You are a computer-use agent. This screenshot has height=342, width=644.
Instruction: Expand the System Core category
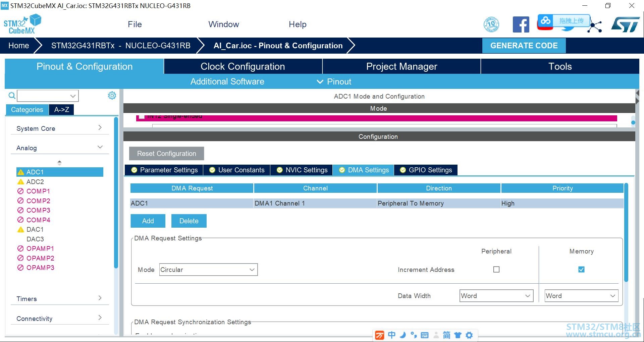pos(60,128)
